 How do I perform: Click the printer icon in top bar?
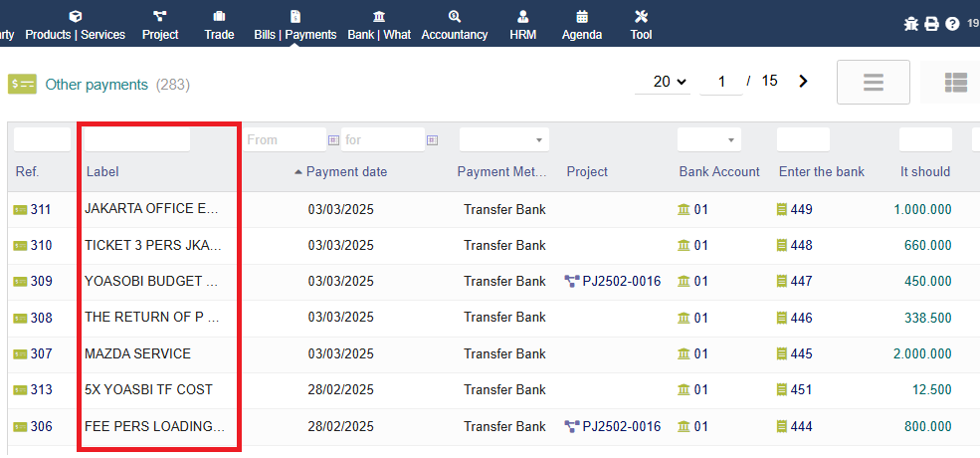point(931,24)
